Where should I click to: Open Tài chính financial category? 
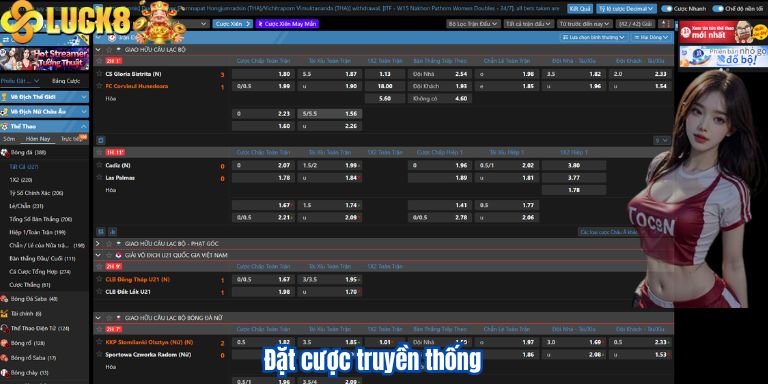25,313
